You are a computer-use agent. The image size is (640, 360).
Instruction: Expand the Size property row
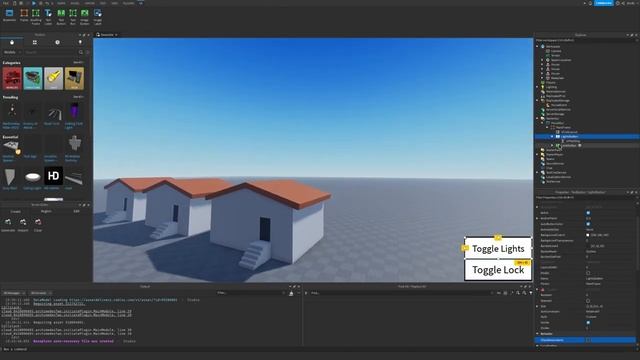tap(538, 306)
